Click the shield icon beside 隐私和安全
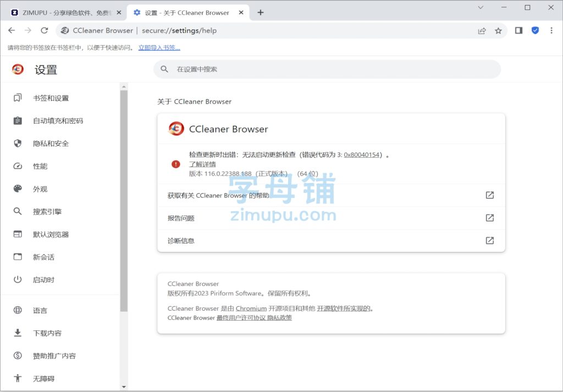 point(18,143)
